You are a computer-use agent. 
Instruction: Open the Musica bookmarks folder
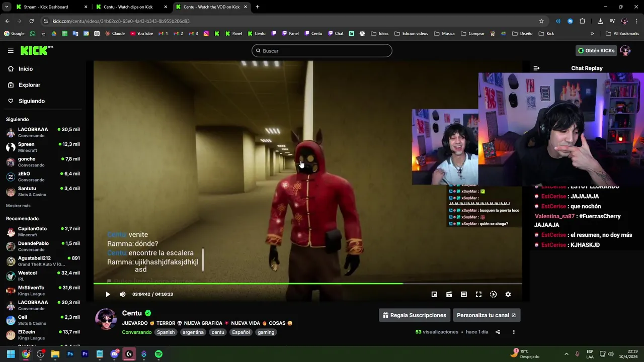(444, 34)
